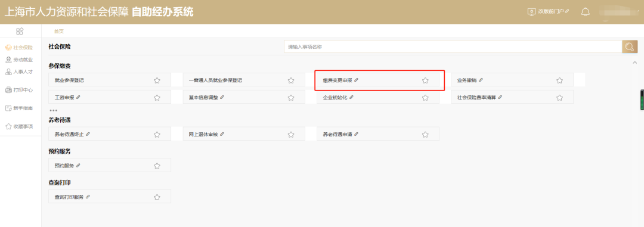
Task: Toggle favorite star for 就业参保登记
Action: pyautogui.click(x=157, y=80)
